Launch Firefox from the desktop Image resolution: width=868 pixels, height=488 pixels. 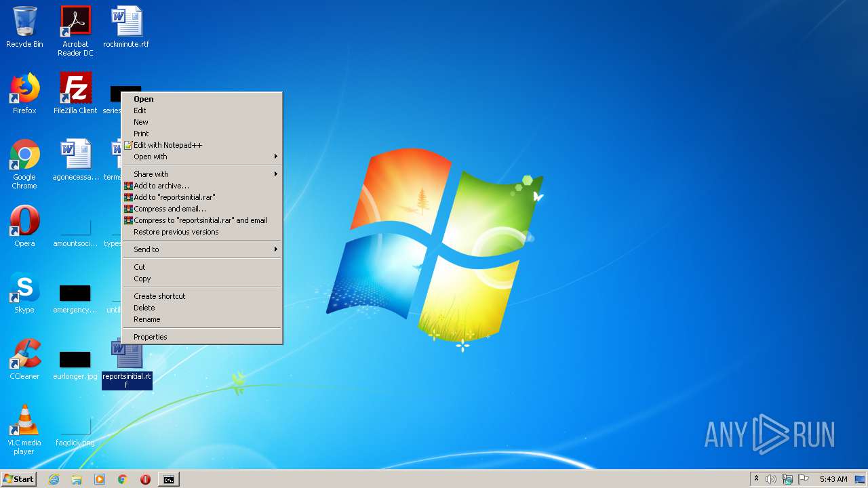pyautogui.click(x=24, y=94)
